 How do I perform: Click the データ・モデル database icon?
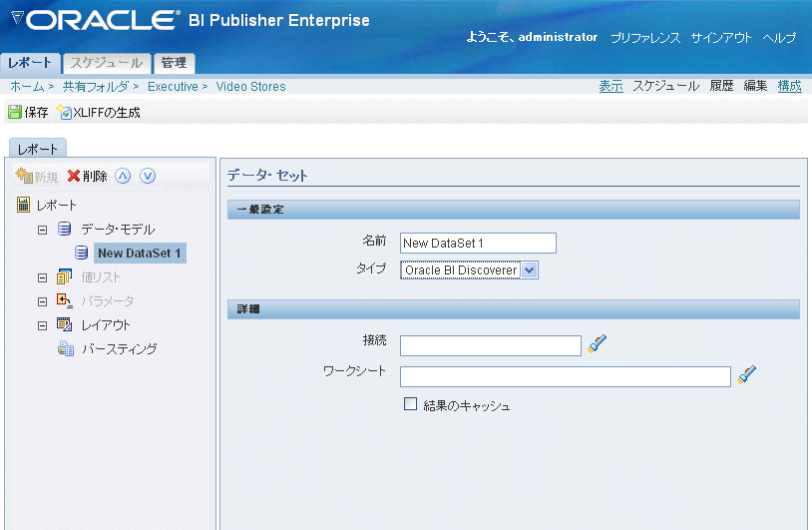(64, 229)
